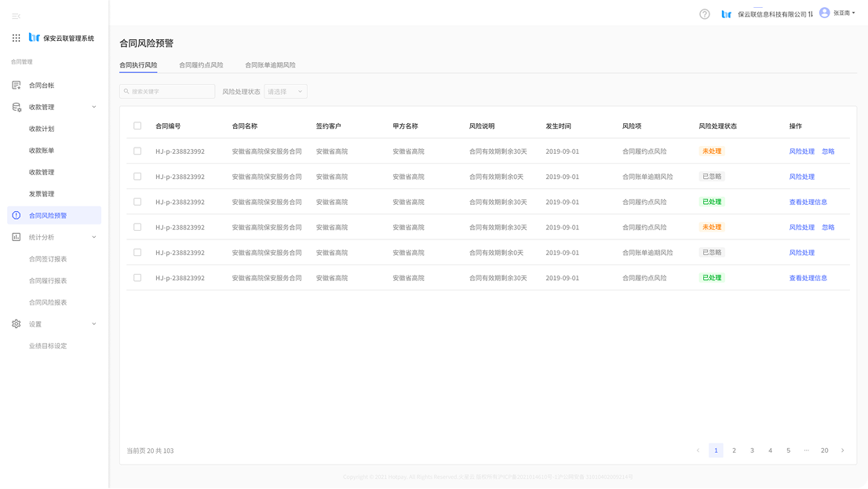This screenshot has height=489, width=868.
Task: Click the 设置 gear icon in sidebar
Action: click(x=16, y=323)
